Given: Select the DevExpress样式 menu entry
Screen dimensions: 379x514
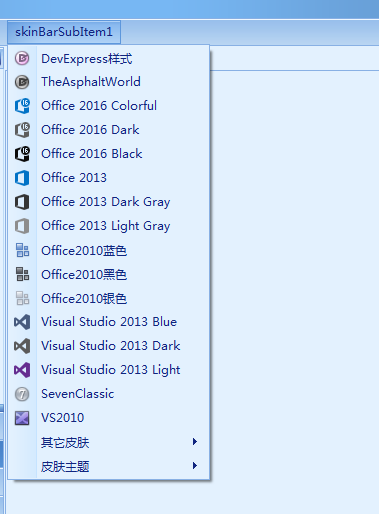Looking at the screenshot, I should tap(109, 59).
